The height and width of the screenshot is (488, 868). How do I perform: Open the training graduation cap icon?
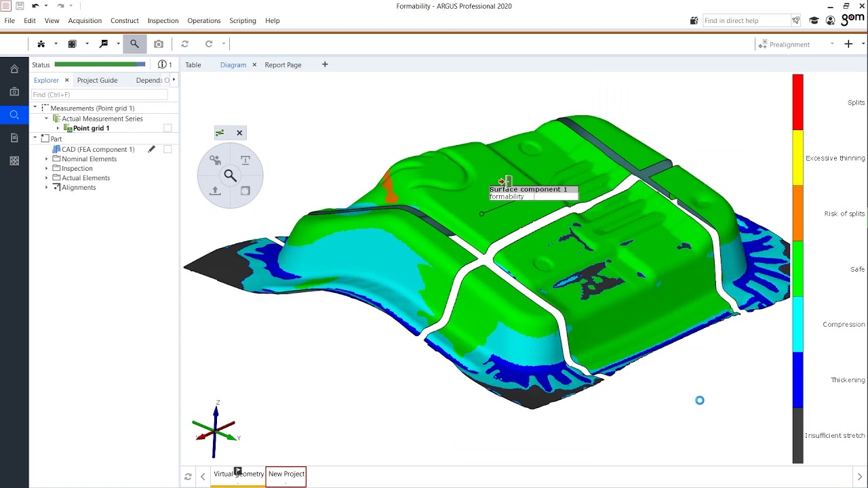coord(814,21)
